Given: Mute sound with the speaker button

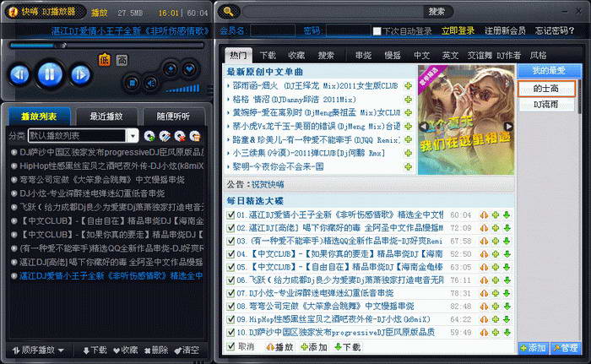Looking at the screenshot, I should click(151, 83).
